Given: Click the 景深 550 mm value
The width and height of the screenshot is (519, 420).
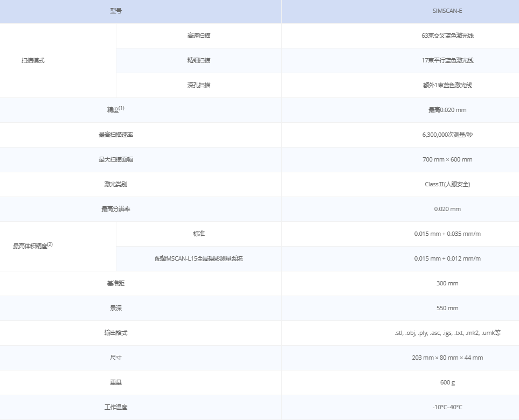Looking at the screenshot, I should point(447,308).
